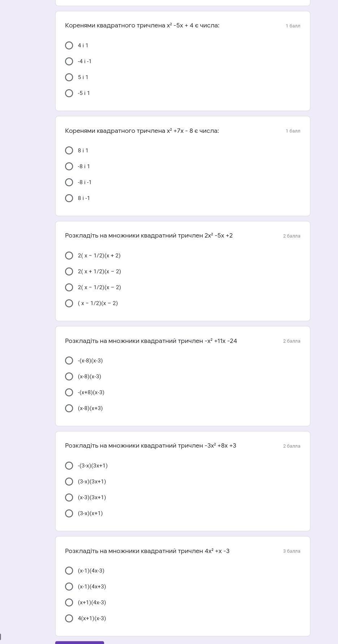Pick the '5 і 1' answer option
The height and width of the screenshot is (644, 338).
click(x=69, y=77)
